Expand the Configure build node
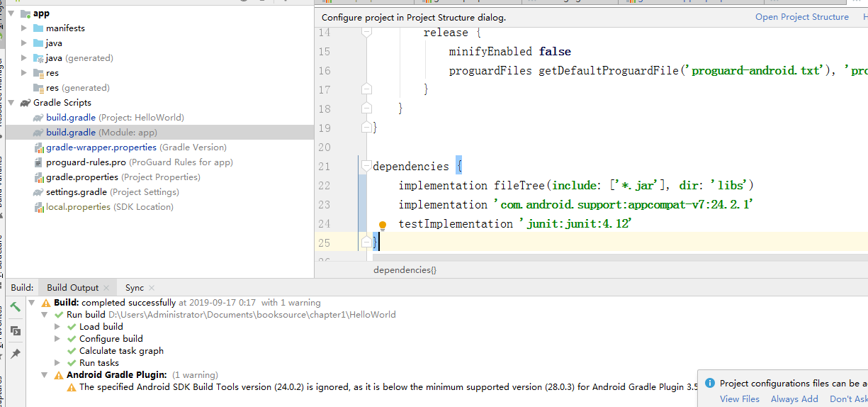Screen dimensions: 868x407 point(58,339)
